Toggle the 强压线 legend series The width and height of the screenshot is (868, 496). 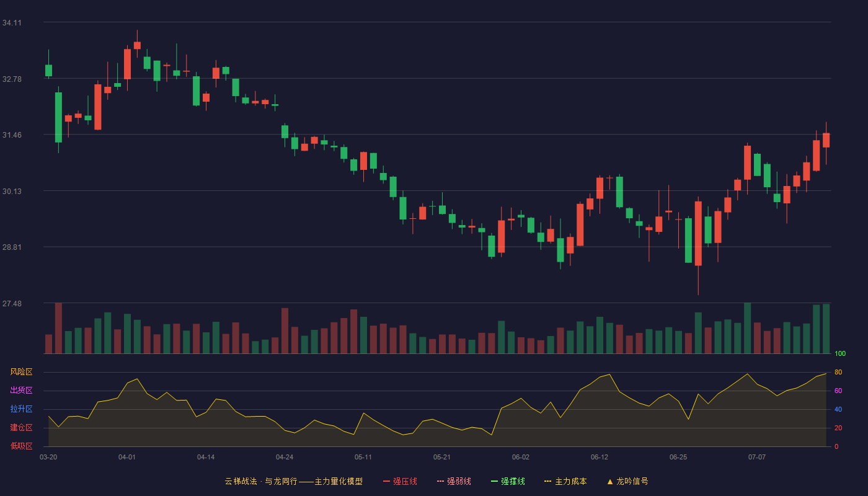tap(400, 481)
